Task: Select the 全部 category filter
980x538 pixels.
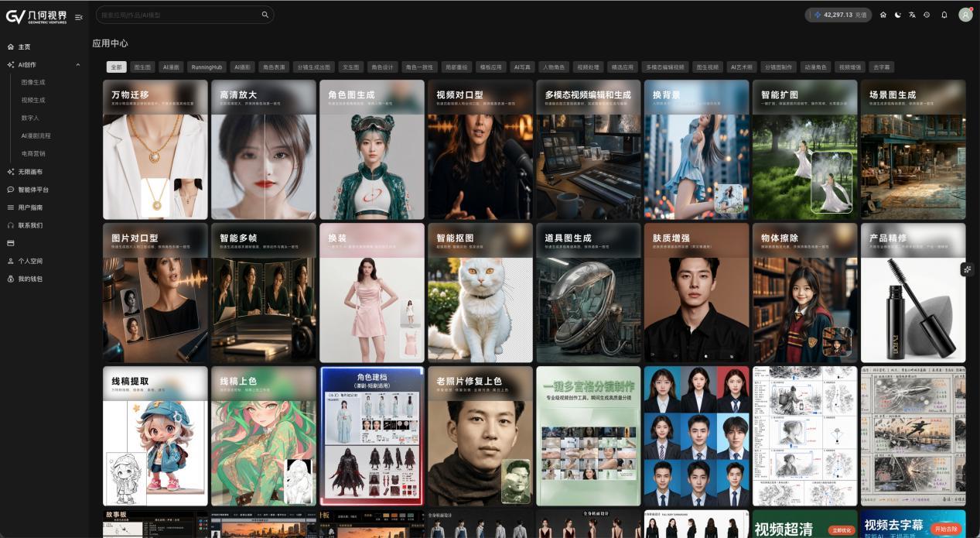Action: click(x=116, y=67)
